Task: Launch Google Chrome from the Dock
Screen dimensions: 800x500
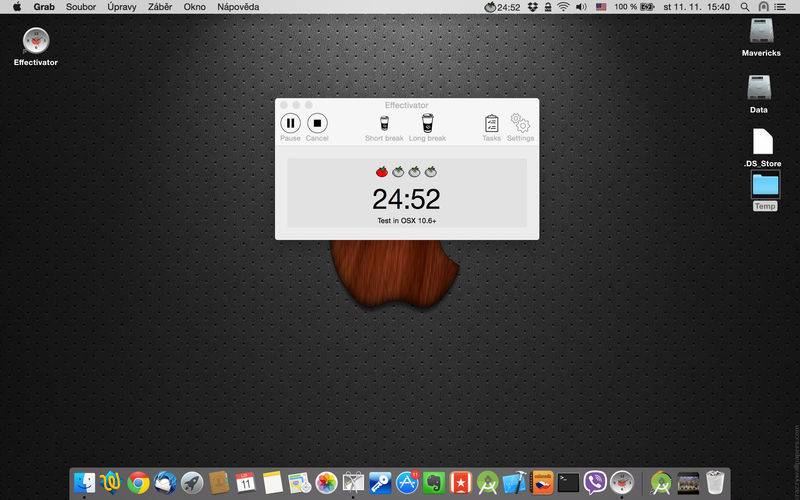Action: pos(138,482)
